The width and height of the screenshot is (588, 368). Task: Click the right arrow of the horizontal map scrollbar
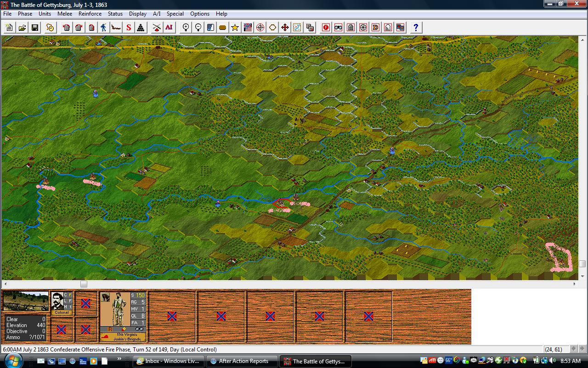tap(575, 284)
